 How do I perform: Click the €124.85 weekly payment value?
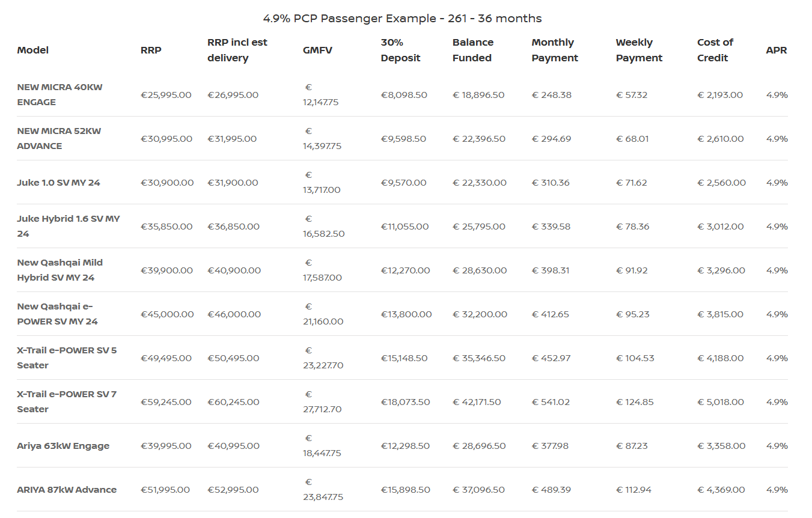635,402
